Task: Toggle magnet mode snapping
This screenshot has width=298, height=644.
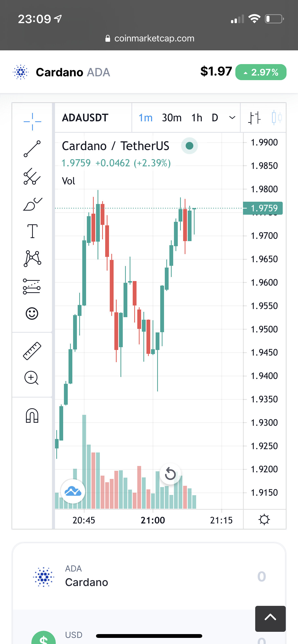Action: (32, 415)
